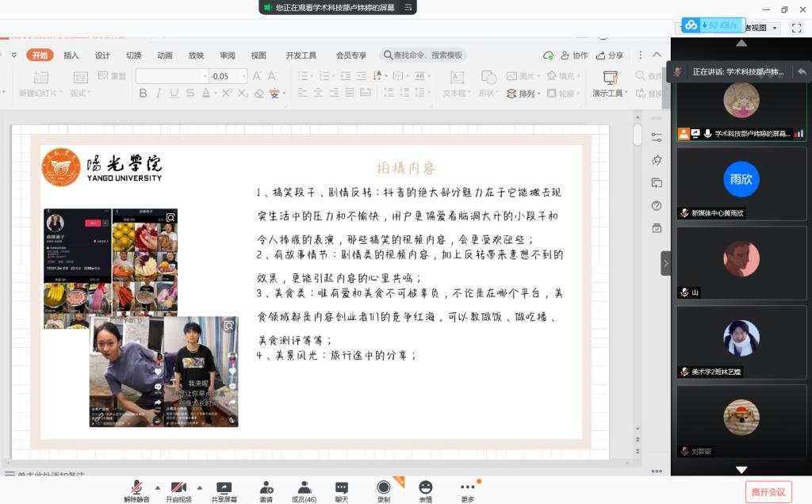Open the 邀请 invite icon
This screenshot has height=504, width=812.
(x=266, y=487)
